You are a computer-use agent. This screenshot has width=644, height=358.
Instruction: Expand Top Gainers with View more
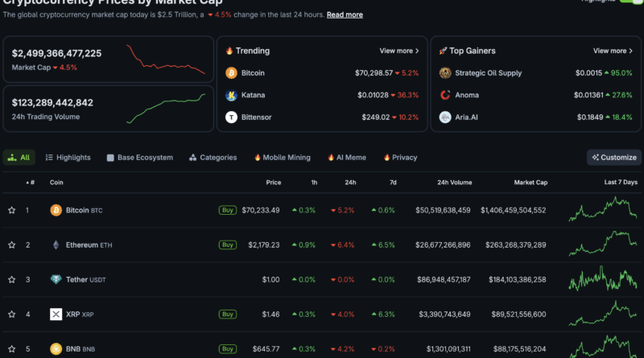coord(613,51)
